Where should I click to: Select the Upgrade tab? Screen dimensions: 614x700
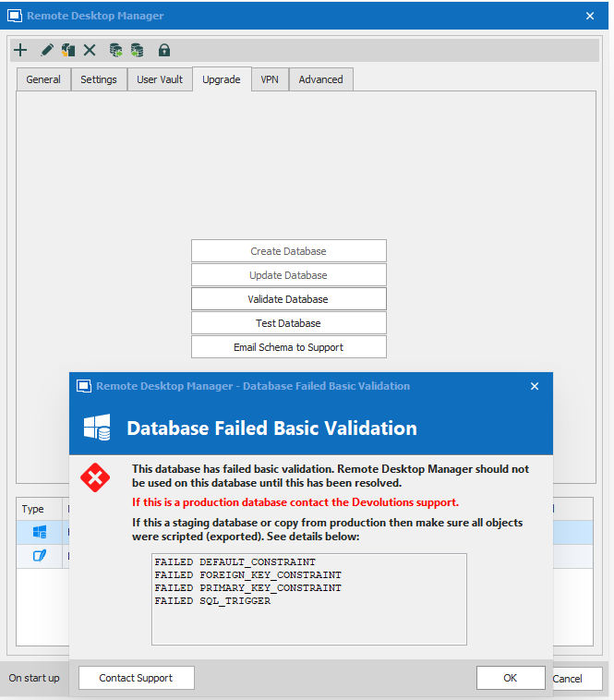222,79
